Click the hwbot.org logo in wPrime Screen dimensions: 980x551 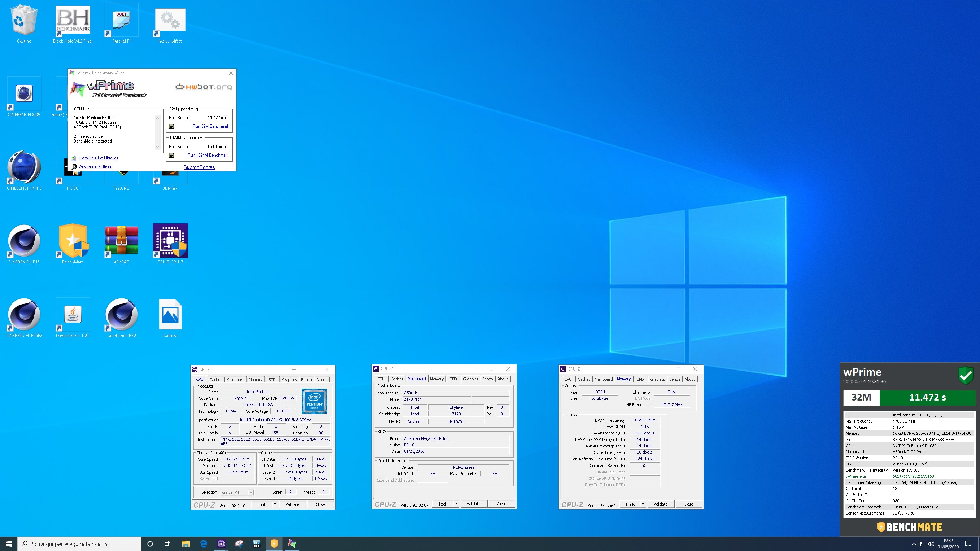pos(204,87)
